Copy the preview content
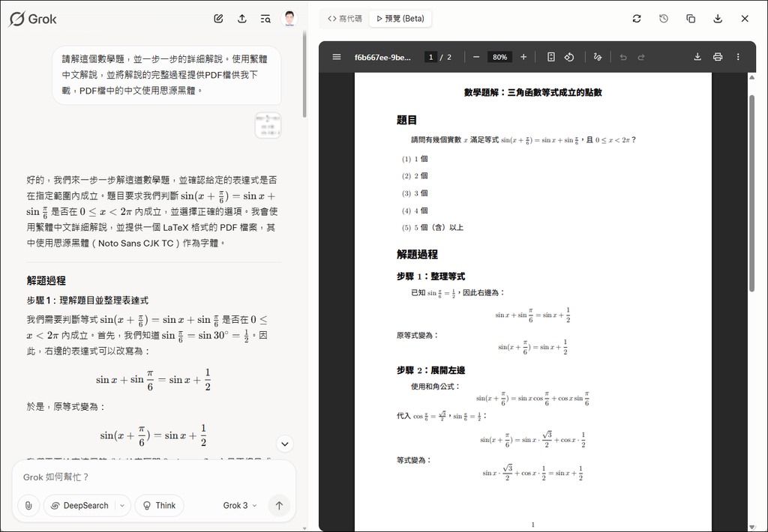Image resolution: width=768 pixels, height=532 pixels. pyautogui.click(x=691, y=19)
